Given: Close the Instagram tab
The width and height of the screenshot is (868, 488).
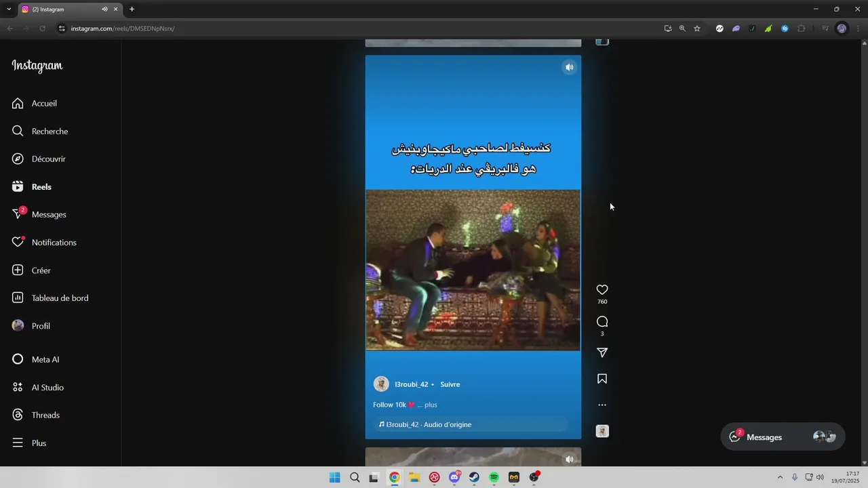Looking at the screenshot, I should click(x=116, y=9).
